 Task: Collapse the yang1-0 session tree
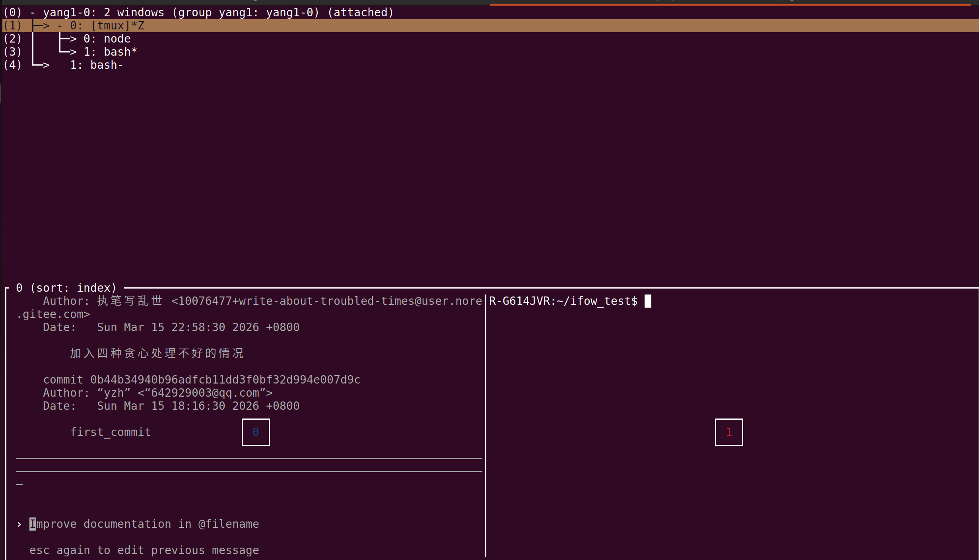(x=33, y=13)
